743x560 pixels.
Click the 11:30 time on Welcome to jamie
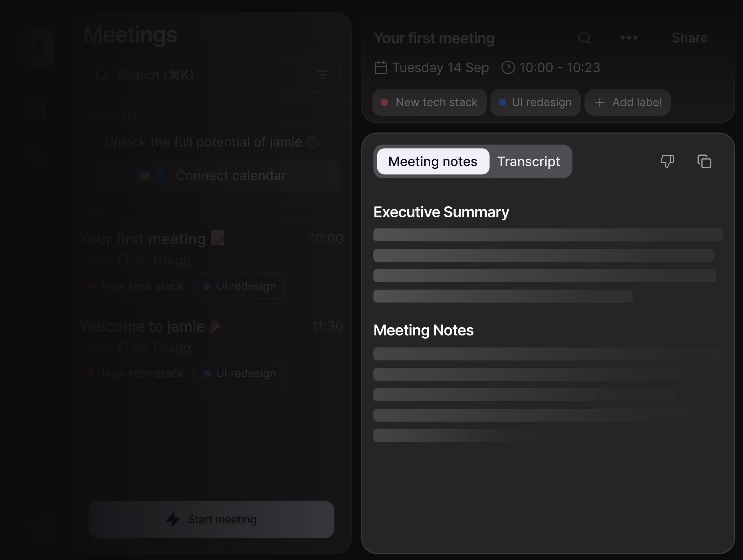(328, 326)
